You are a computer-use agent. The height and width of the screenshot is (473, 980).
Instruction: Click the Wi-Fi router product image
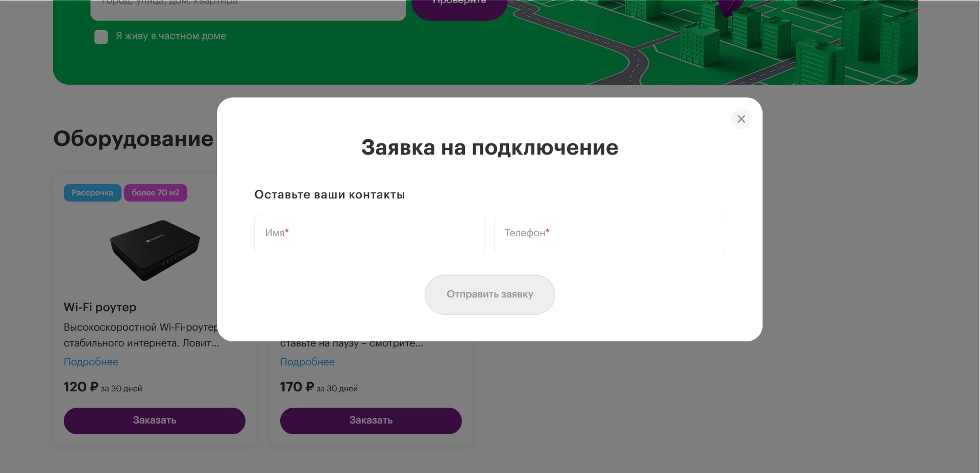tap(154, 251)
